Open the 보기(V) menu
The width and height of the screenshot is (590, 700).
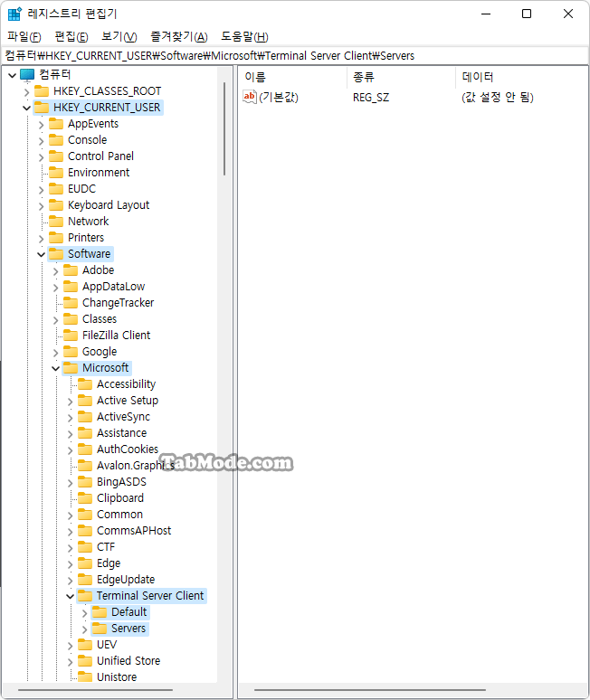pos(119,36)
